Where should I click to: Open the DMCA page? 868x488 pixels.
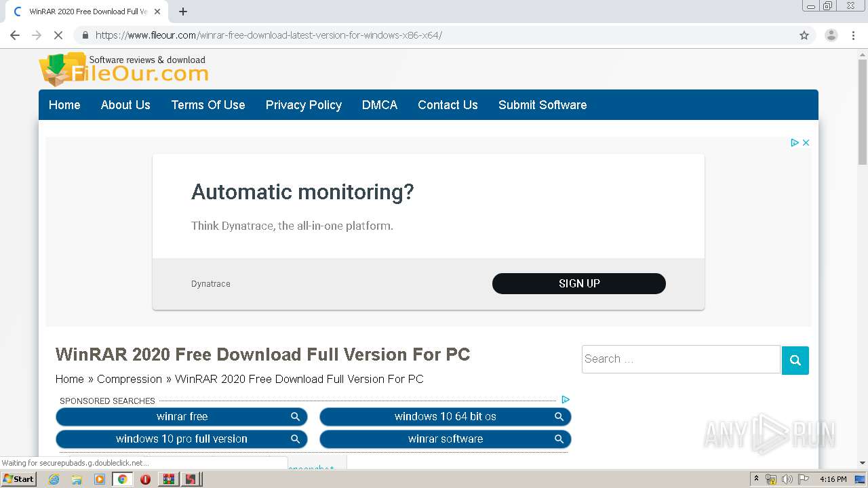coord(380,105)
